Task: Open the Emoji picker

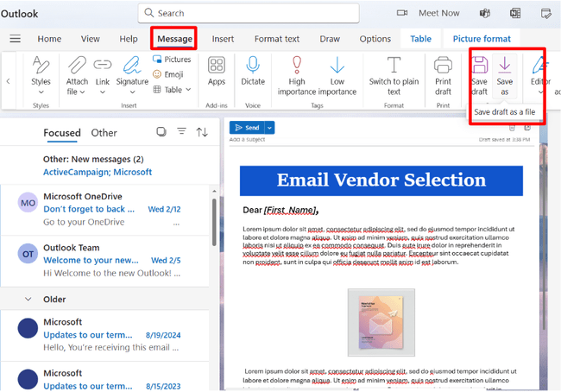Action: coord(168,74)
